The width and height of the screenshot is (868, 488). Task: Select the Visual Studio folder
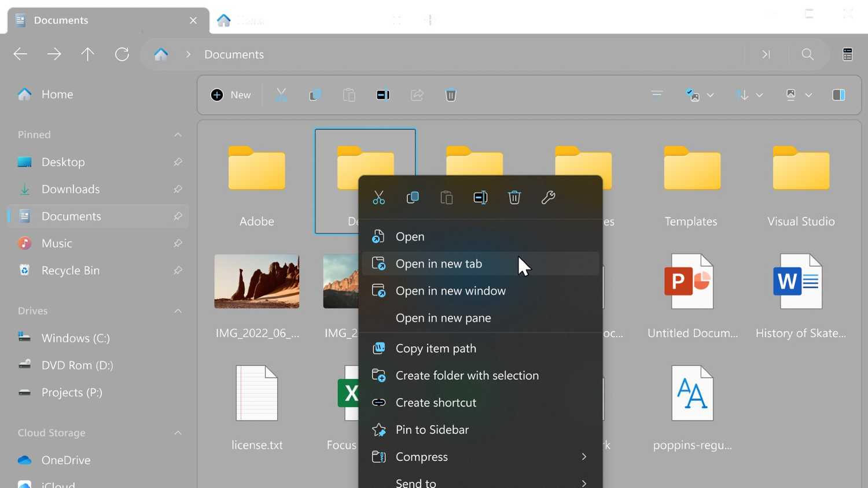click(801, 181)
